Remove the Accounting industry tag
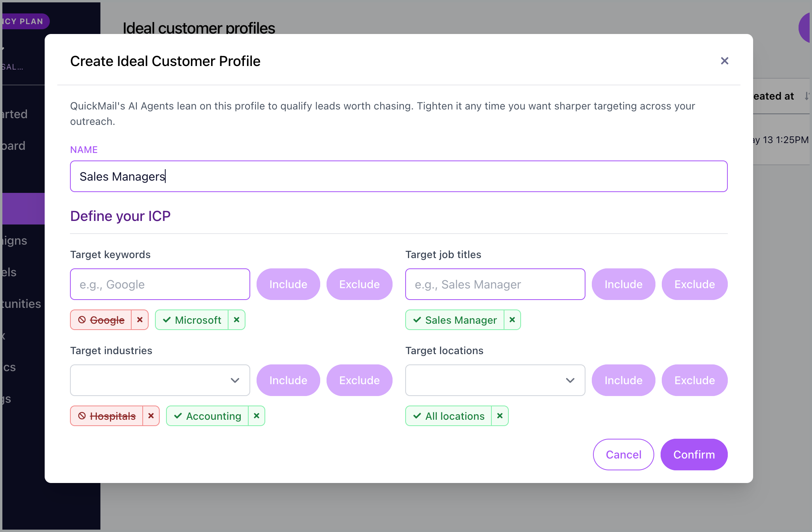Image resolution: width=812 pixels, height=532 pixels. [257, 416]
